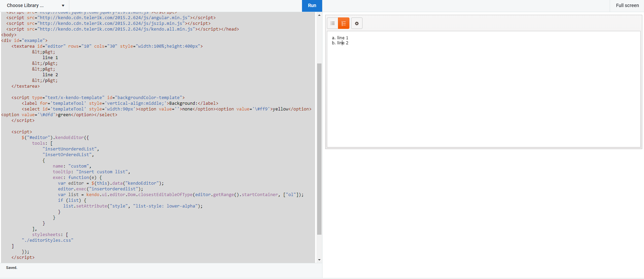This screenshot has height=279, width=644.
Task: Click the 'Saved.' status text
Action: 11,268
